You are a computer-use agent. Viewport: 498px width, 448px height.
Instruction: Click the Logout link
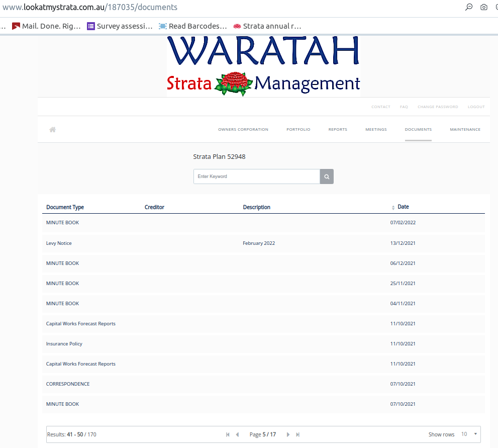(476, 107)
